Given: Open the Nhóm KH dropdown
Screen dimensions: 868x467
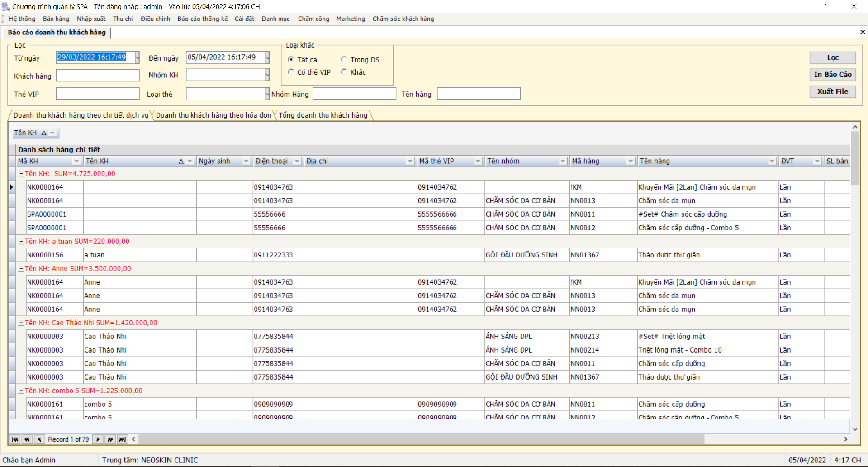Looking at the screenshot, I should (x=267, y=75).
